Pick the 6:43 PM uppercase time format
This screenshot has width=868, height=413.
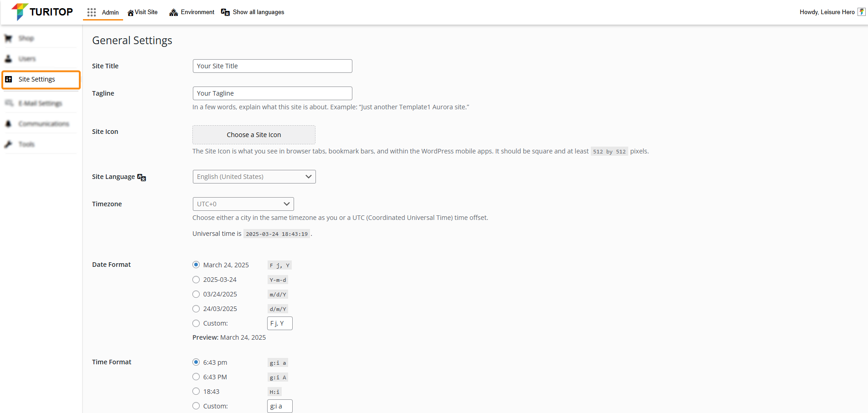coord(196,377)
